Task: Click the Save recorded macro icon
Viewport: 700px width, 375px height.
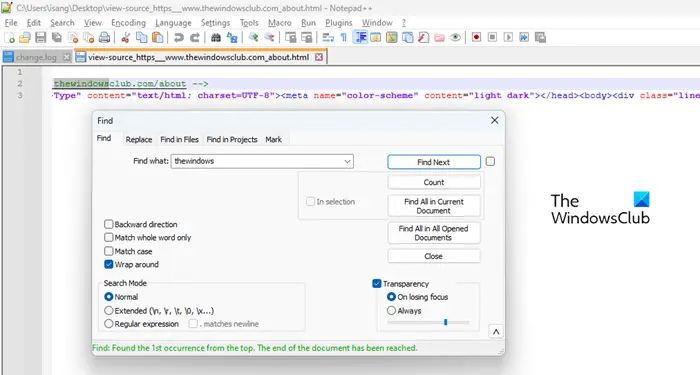Action: click(x=540, y=38)
